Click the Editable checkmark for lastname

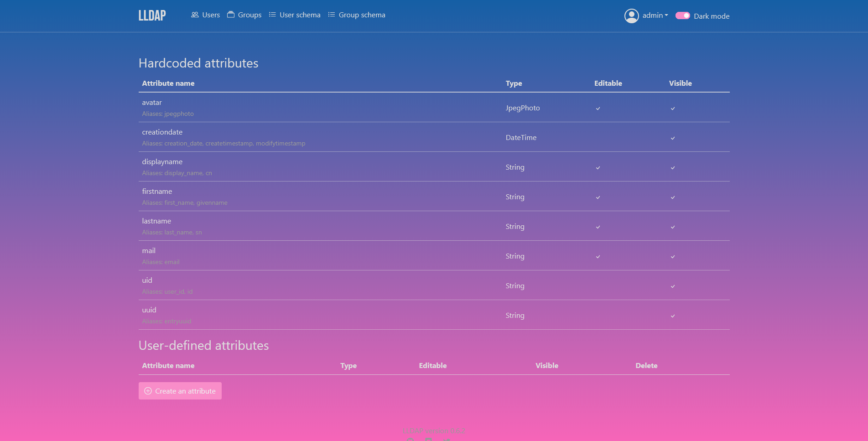click(x=598, y=227)
